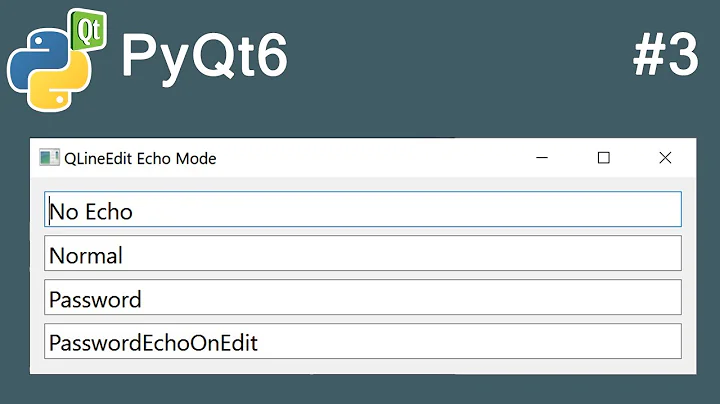
Task: Click the word Normal in second field
Action: [86, 255]
